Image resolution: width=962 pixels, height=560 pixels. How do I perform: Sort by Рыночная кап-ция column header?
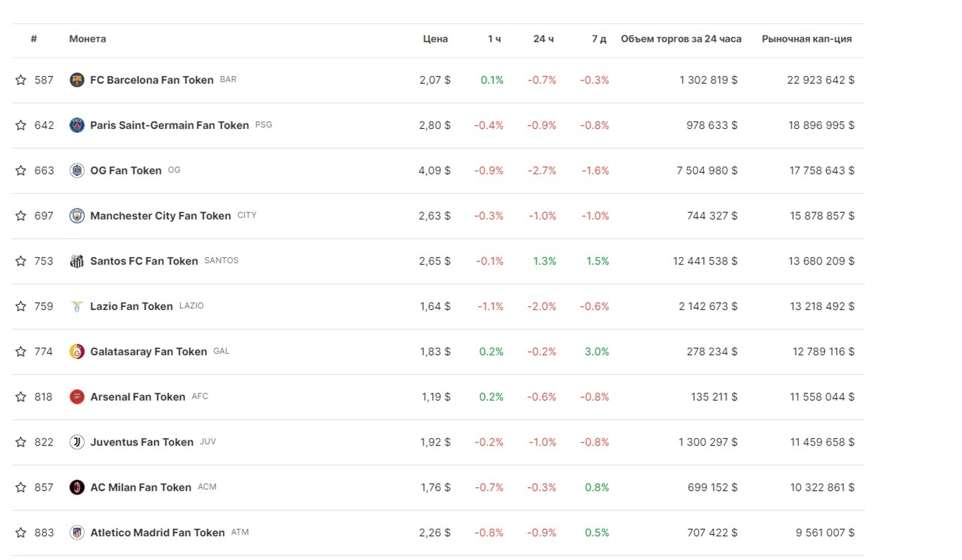pyautogui.click(x=806, y=39)
